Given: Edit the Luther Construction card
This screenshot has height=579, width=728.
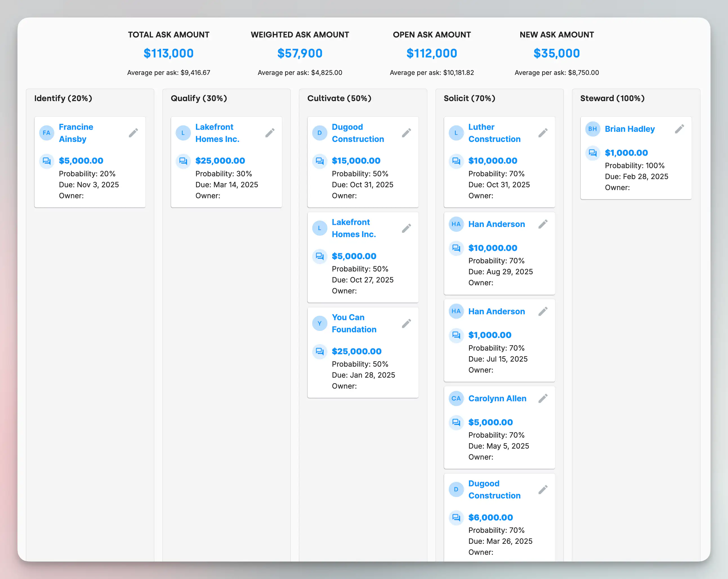Looking at the screenshot, I should [543, 133].
